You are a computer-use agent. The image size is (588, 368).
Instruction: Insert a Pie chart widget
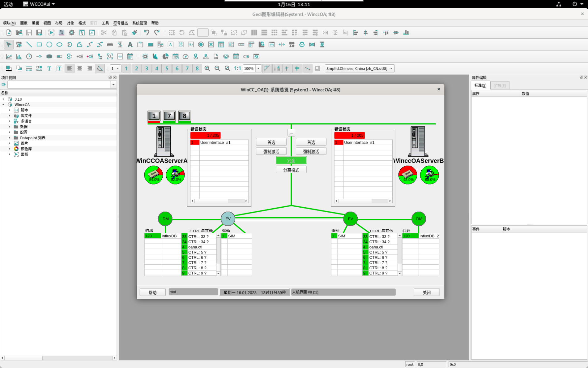(165, 56)
